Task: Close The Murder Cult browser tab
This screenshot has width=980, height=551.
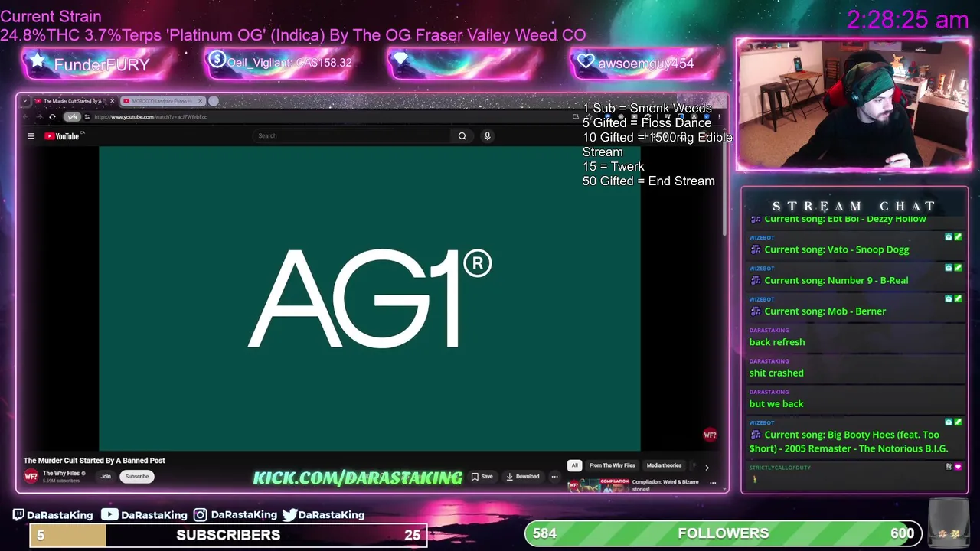Action: (112, 101)
